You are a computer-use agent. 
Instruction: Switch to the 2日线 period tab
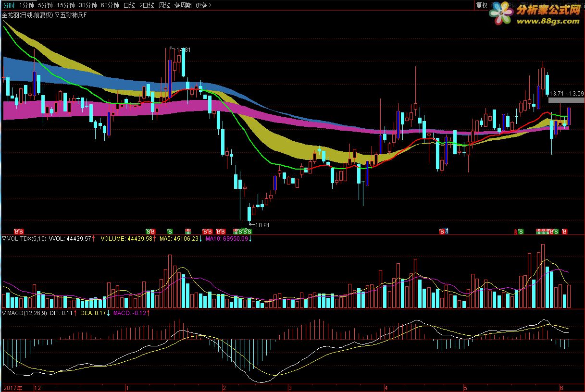(147, 5)
